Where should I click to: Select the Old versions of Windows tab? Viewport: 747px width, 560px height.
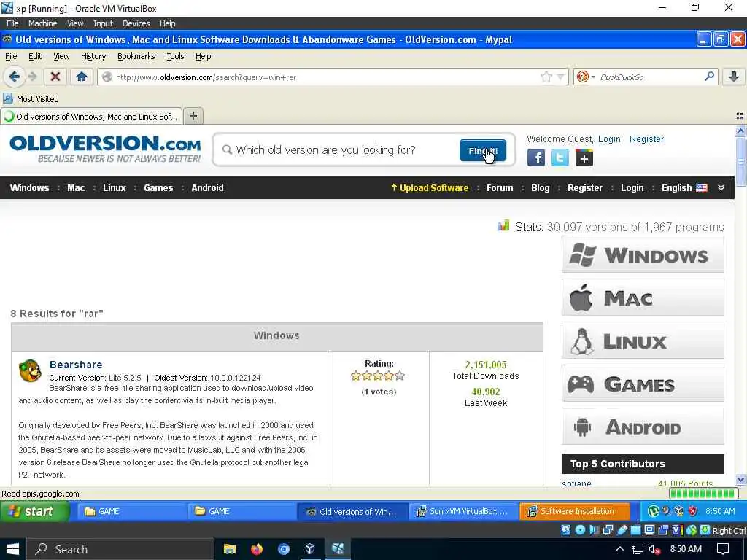(x=91, y=116)
